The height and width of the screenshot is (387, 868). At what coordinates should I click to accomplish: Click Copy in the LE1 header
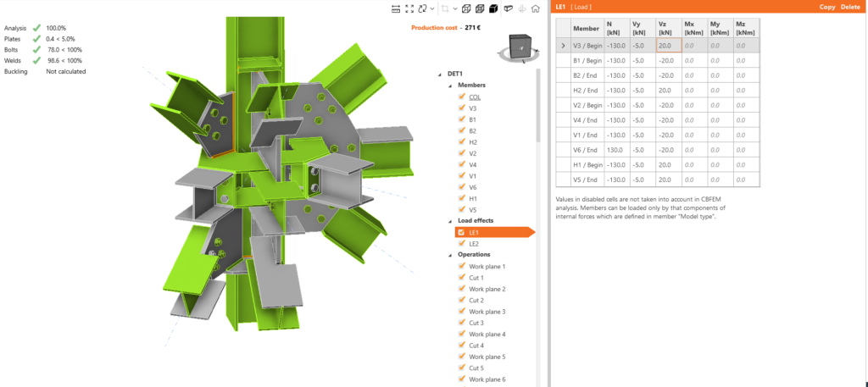(x=827, y=7)
